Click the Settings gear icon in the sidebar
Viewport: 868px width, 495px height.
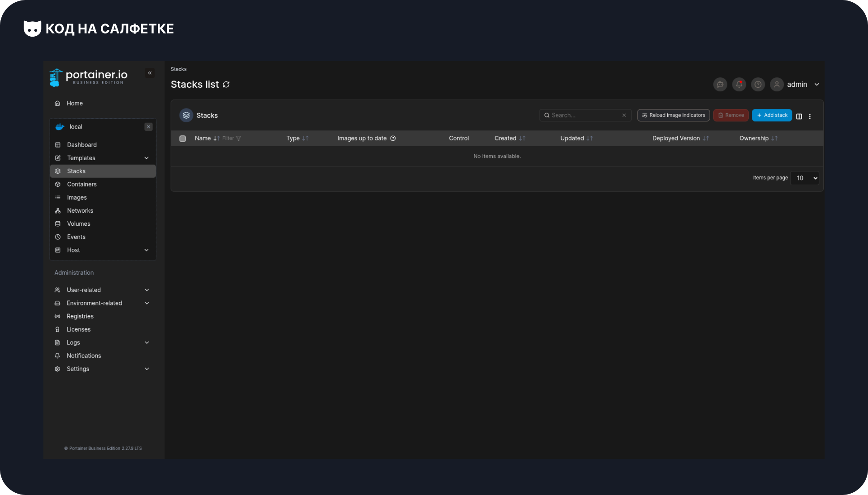57,369
